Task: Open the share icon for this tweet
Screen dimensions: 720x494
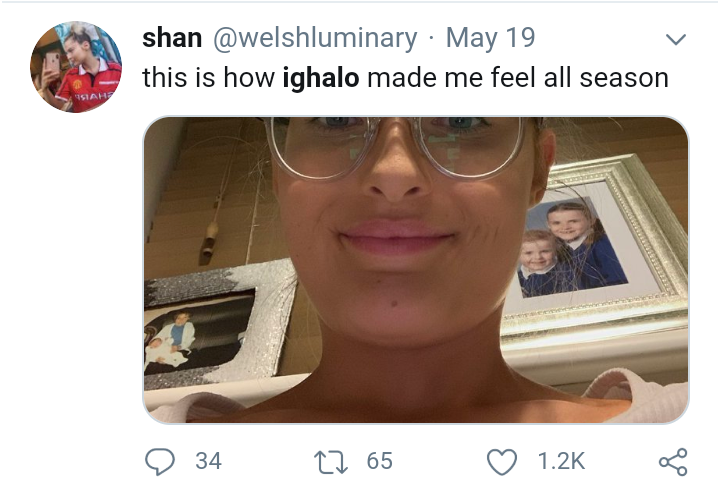Action: 673,461
